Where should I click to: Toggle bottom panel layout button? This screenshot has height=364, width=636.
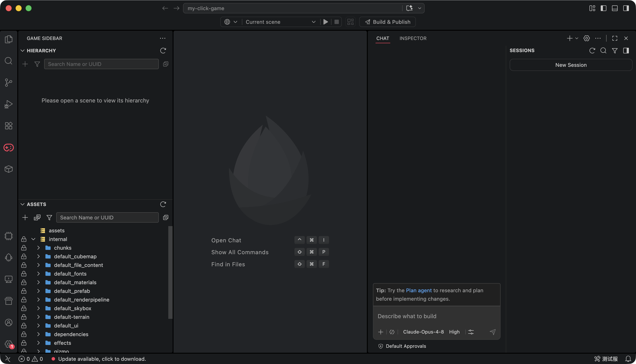coord(615,8)
